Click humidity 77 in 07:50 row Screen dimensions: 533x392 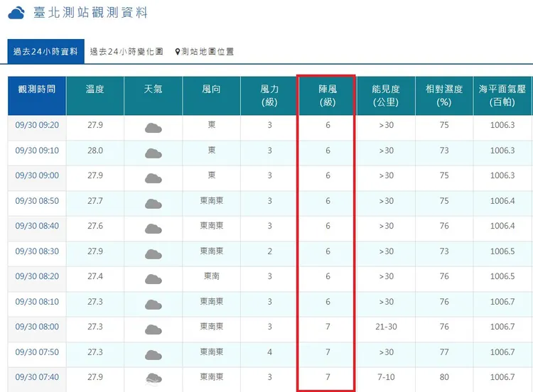click(444, 352)
